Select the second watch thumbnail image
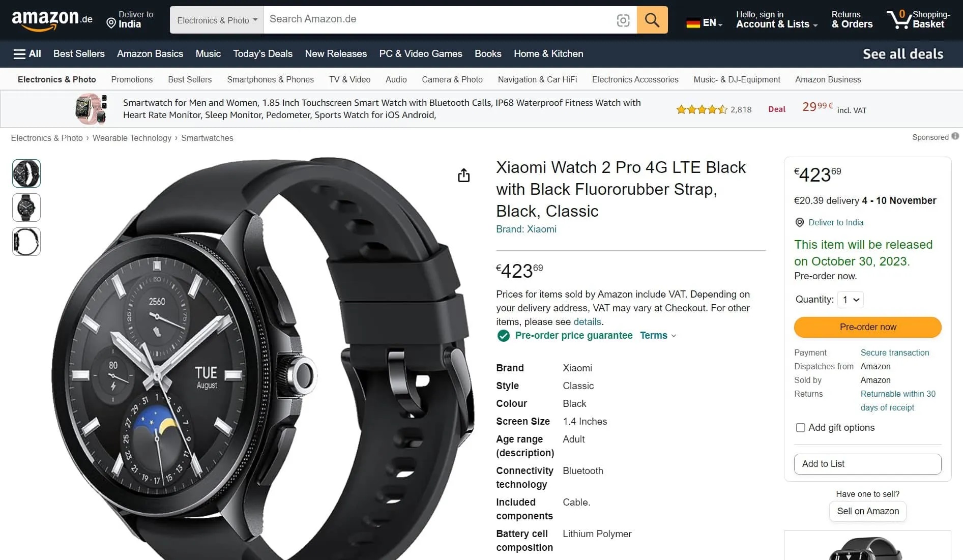The height and width of the screenshot is (560, 963). (x=26, y=208)
